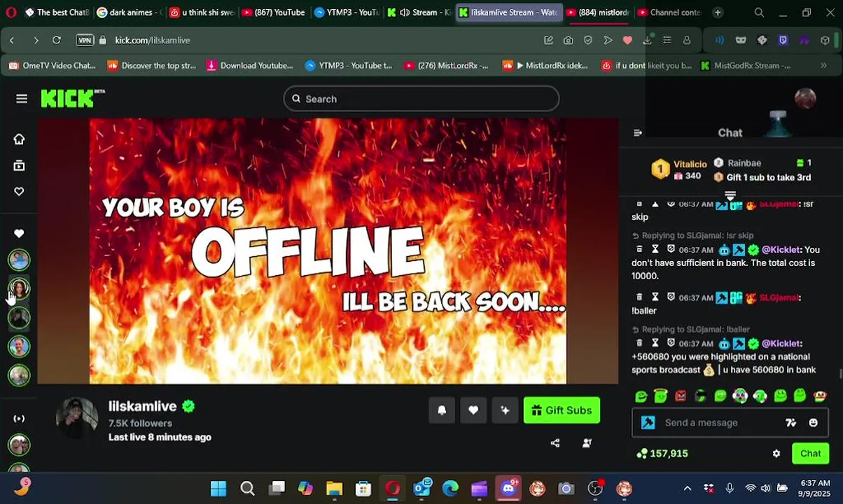Switch to YTMP3 browser tab

[347, 13]
